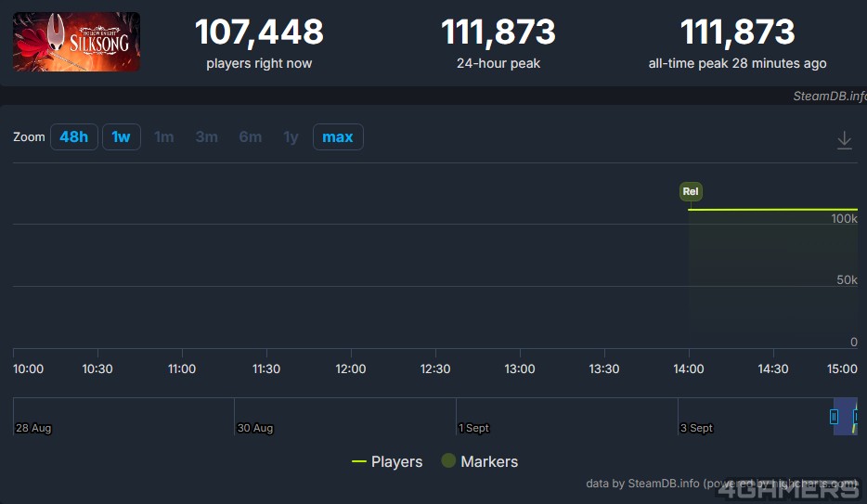This screenshot has height=504, width=867.
Task: Click the 24-hour peak label
Action: [x=498, y=63]
